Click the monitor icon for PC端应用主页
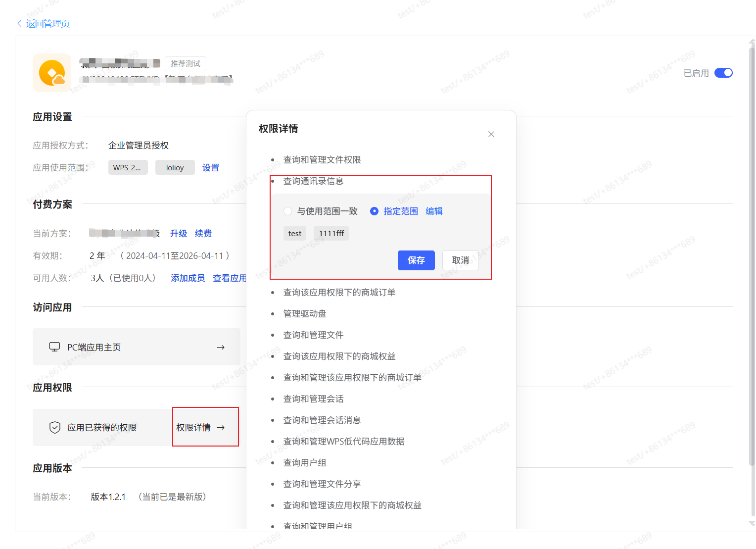Viewport: 756px width, 549px height. [x=54, y=347]
